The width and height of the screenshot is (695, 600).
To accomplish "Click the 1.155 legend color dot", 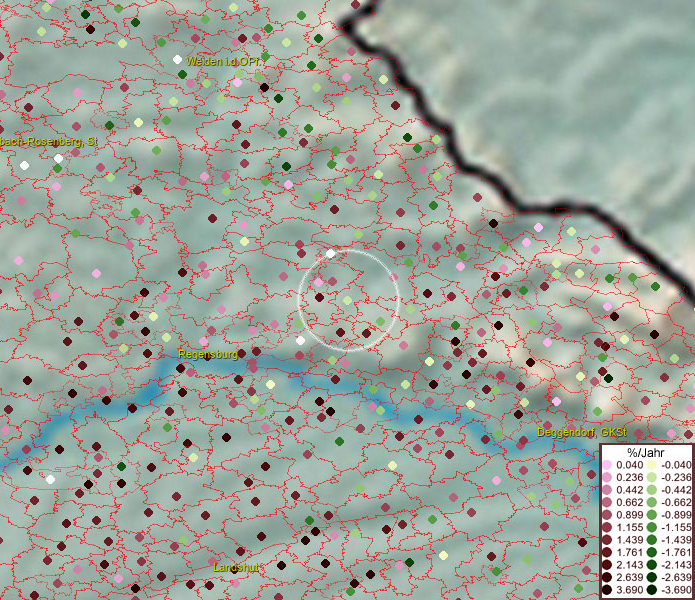I will tap(607, 528).
